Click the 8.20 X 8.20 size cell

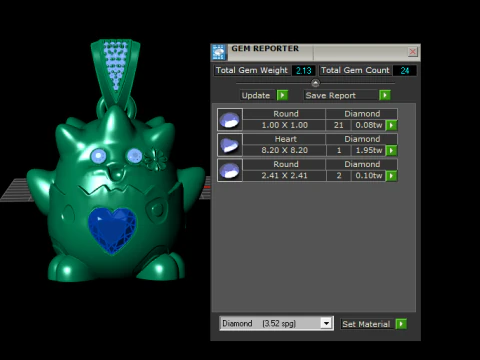click(x=284, y=150)
